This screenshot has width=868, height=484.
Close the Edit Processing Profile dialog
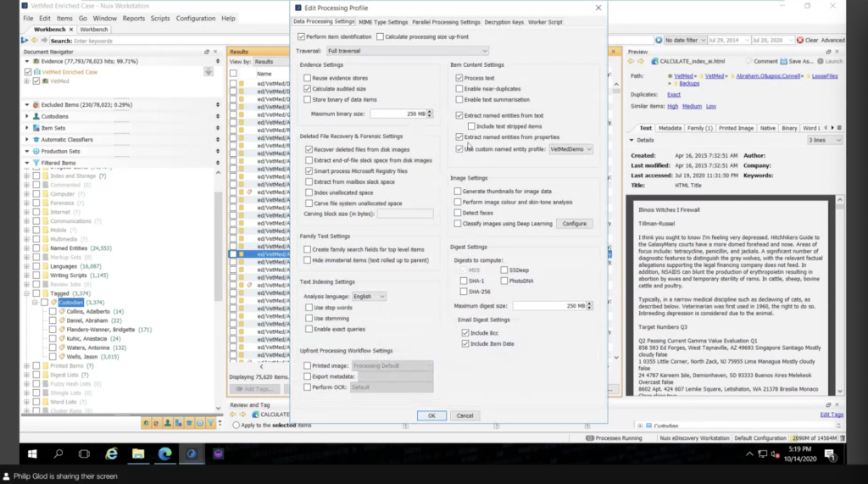[598, 8]
